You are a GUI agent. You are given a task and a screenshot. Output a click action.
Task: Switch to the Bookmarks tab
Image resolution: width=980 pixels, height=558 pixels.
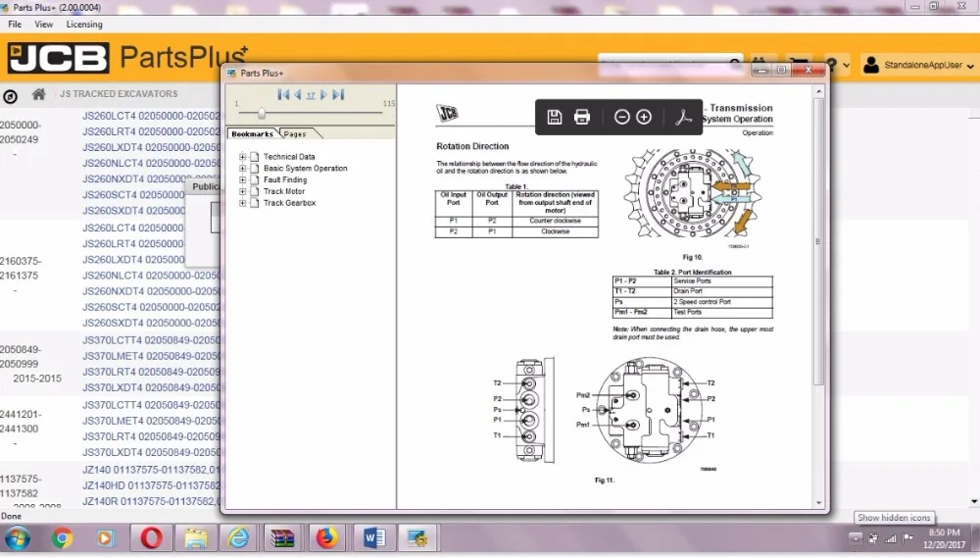pos(252,134)
